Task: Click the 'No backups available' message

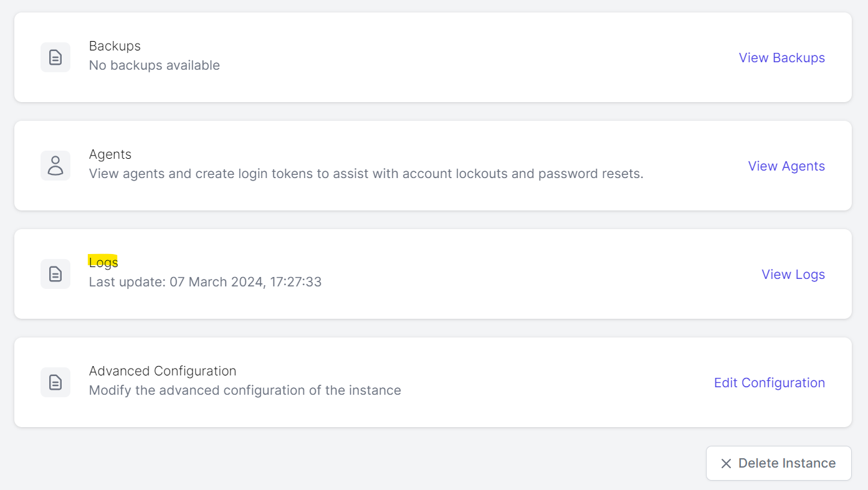Action: click(154, 65)
